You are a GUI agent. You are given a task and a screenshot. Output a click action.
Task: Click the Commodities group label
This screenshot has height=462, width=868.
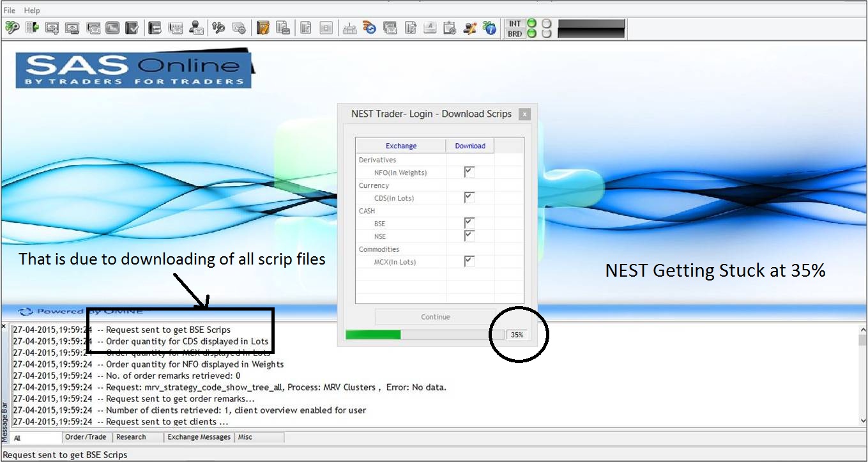click(x=379, y=249)
